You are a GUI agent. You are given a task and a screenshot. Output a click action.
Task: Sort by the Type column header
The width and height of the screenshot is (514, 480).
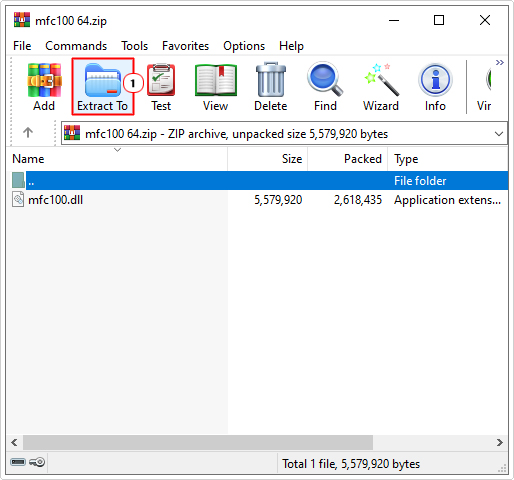pos(448,159)
